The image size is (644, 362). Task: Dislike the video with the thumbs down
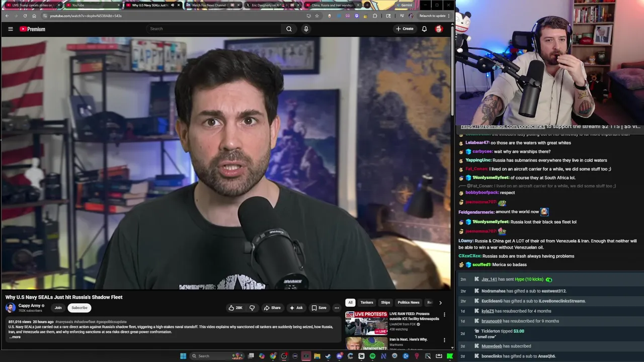(252, 308)
